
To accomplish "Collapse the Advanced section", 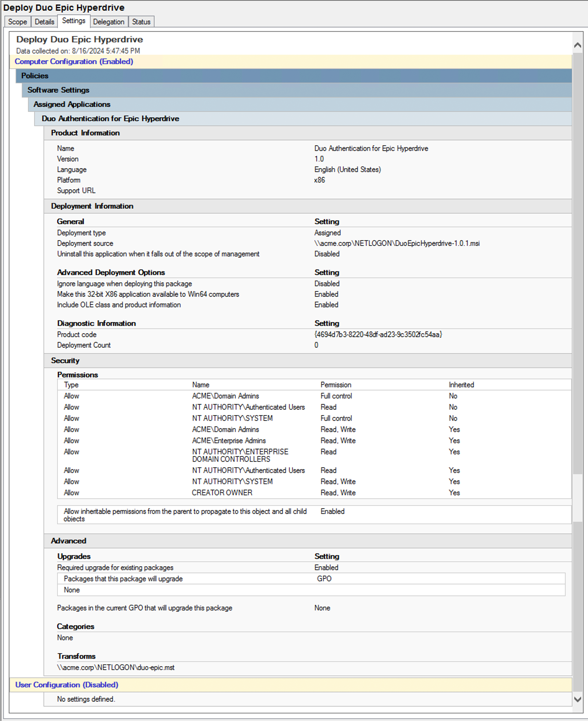I will [x=69, y=541].
